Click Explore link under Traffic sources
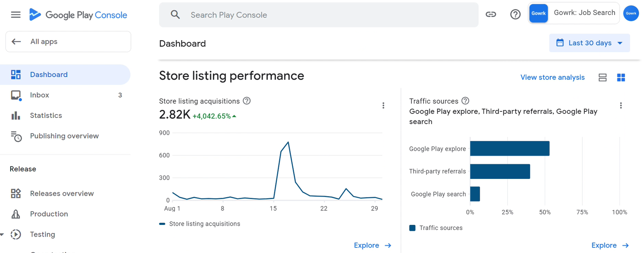644x253 pixels. tap(610, 245)
